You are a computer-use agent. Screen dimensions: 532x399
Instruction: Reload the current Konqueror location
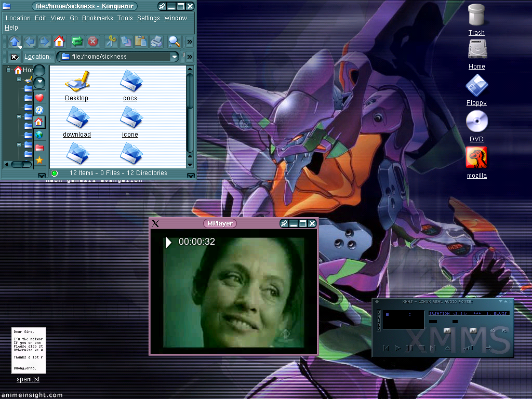pyautogui.click(x=77, y=42)
